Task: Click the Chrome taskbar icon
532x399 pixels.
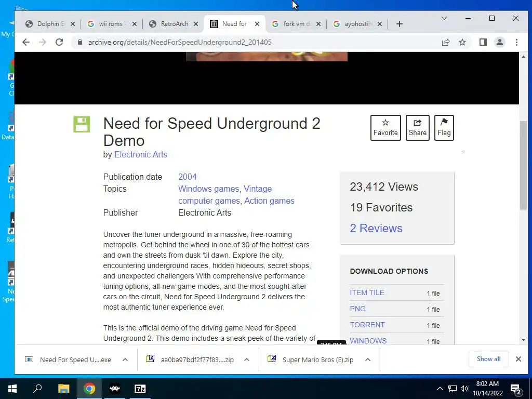Action: (x=89, y=389)
